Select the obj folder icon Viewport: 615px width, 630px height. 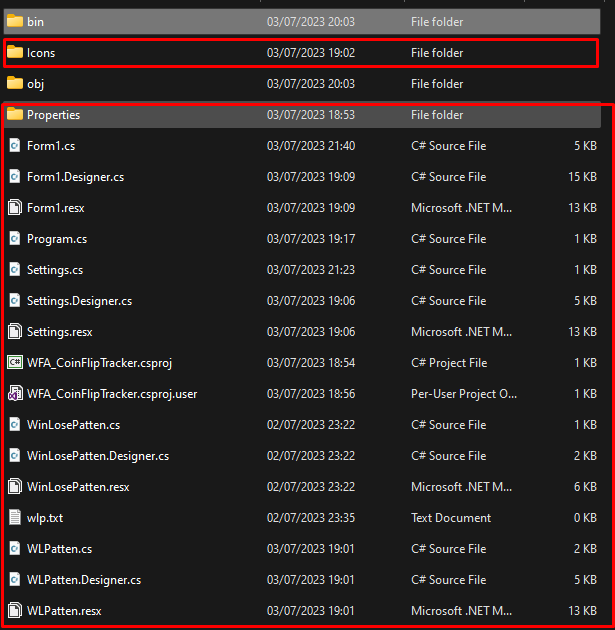point(15,83)
